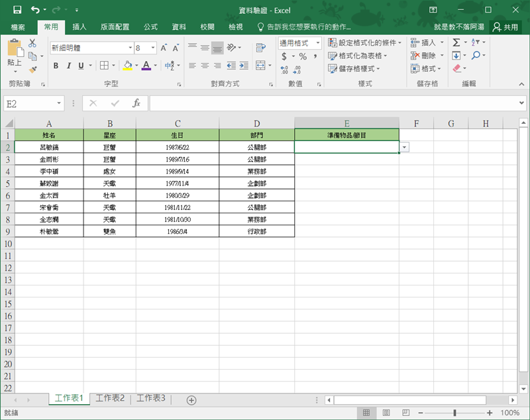Click the AutoSum sigma icon
The width and height of the screenshot is (530, 420).
456,42
